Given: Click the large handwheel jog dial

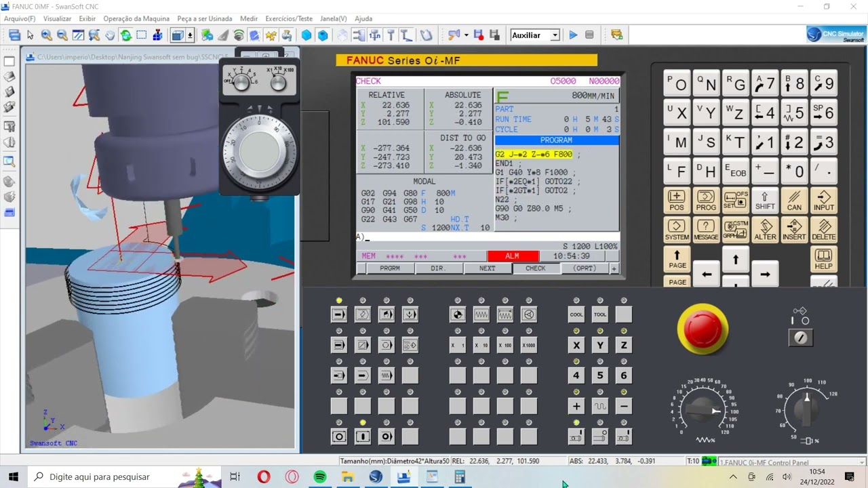Looking at the screenshot, I should pos(259,150).
